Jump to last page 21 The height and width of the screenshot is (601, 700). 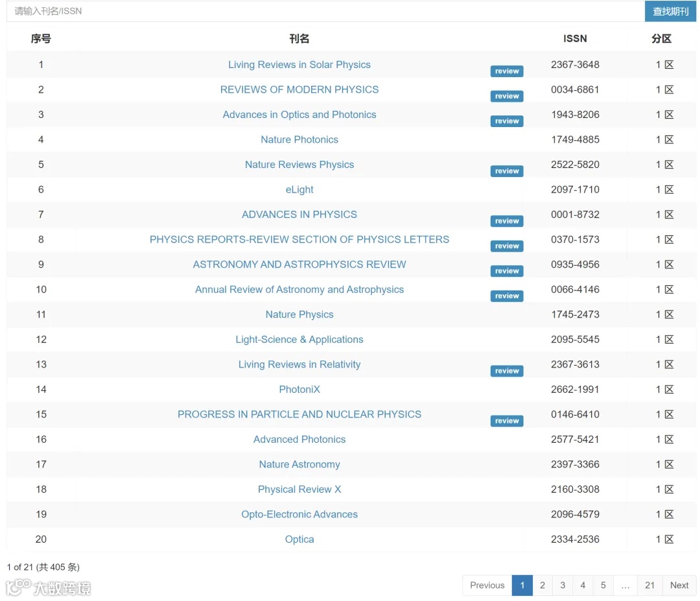coord(649,585)
